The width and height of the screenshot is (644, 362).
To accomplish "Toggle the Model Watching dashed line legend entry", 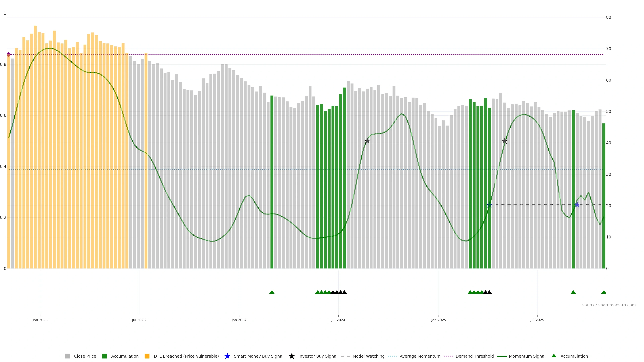I will 368,356.
